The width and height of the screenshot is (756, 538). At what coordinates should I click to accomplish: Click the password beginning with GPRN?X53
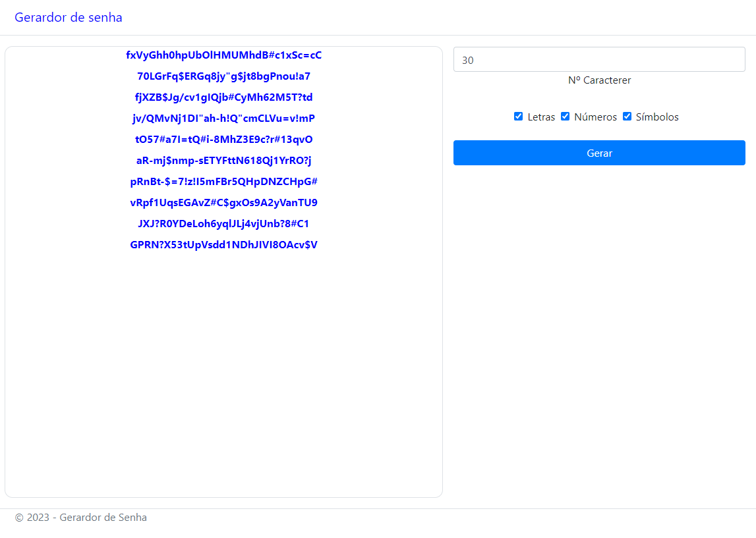pos(223,245)
